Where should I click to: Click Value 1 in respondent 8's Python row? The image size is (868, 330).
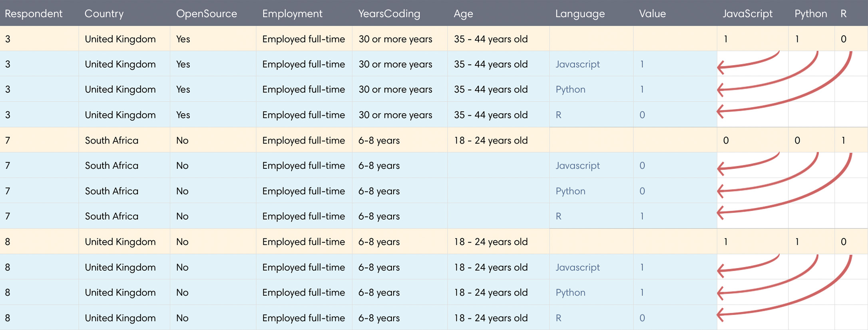642,293
